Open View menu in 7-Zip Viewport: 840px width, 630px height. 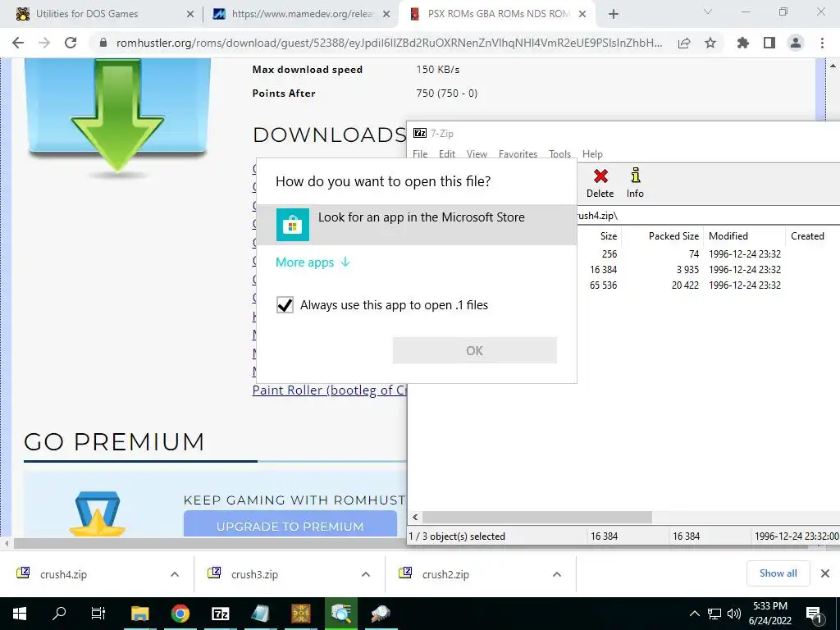tap(477, 153)
